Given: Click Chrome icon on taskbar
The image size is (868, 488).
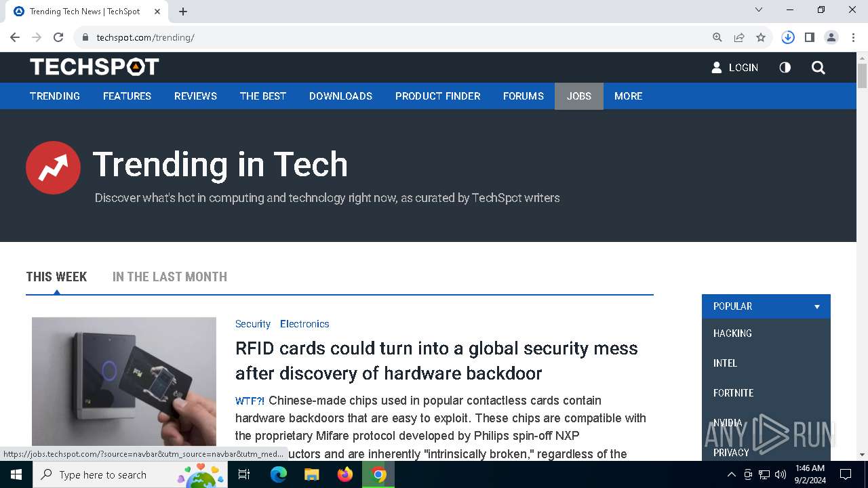Looking at the screenshot, I should 379,474.
